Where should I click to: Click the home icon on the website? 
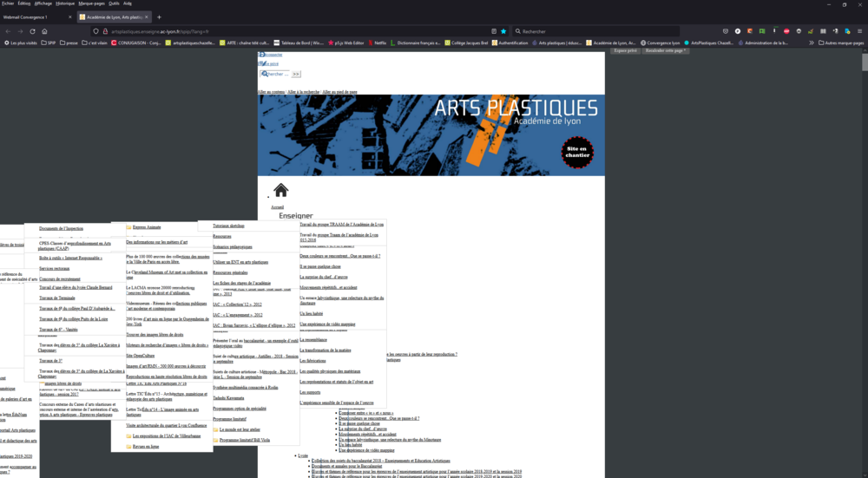click(280, 190)
